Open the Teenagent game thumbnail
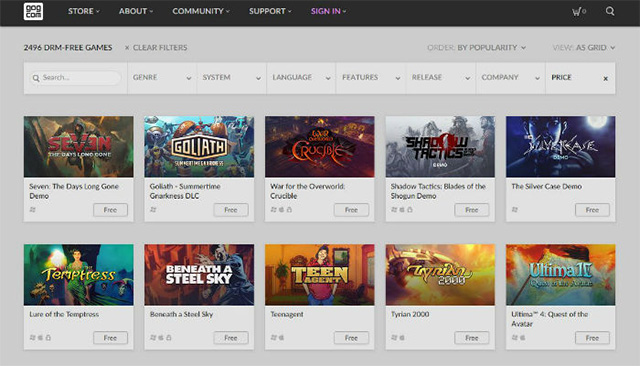Screen dimensions: 640x366 click(320, 275)
